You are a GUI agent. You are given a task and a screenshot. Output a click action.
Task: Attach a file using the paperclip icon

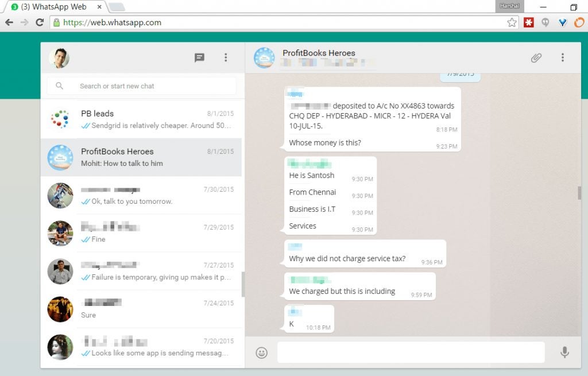536,58
